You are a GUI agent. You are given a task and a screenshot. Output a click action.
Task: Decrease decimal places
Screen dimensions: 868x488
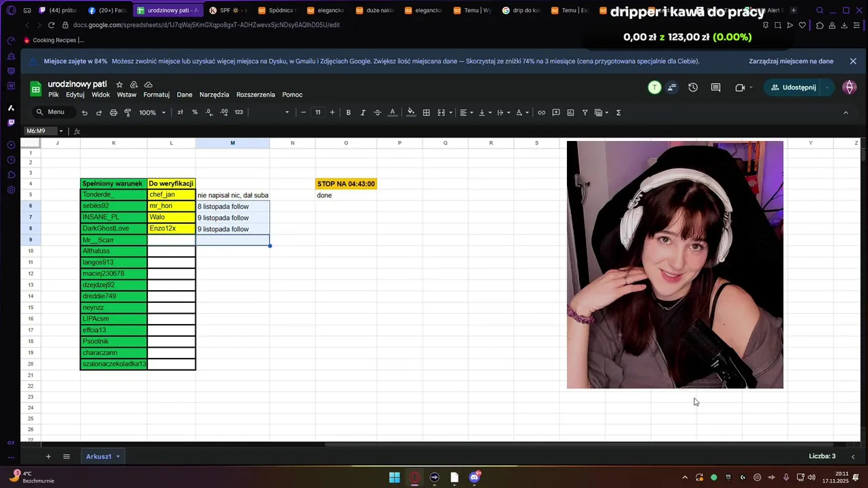coord(209,113)
